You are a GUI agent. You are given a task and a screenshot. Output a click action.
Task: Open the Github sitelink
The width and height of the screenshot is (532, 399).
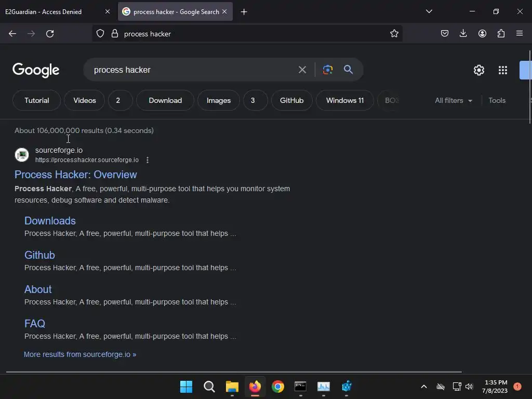coord(39,255)
